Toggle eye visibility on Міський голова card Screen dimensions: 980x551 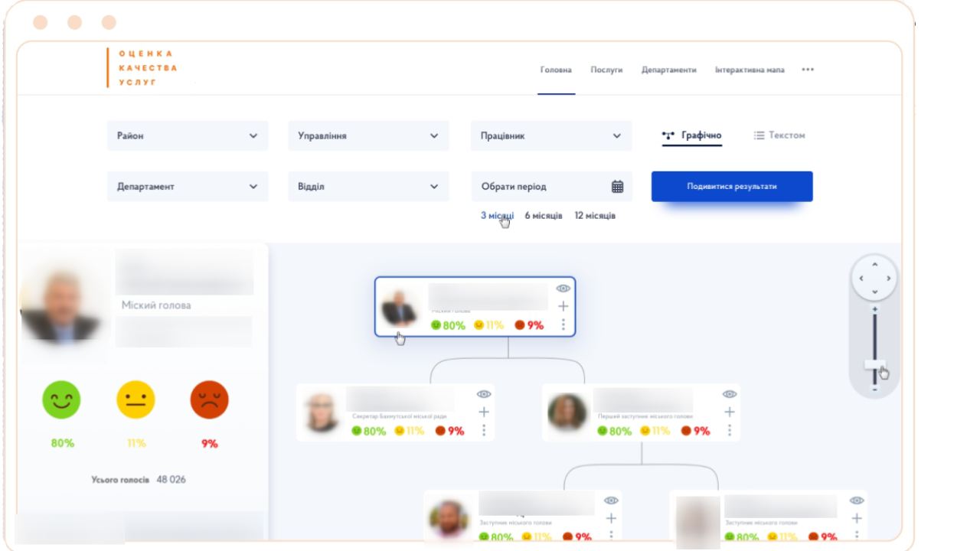pos(563,289)
